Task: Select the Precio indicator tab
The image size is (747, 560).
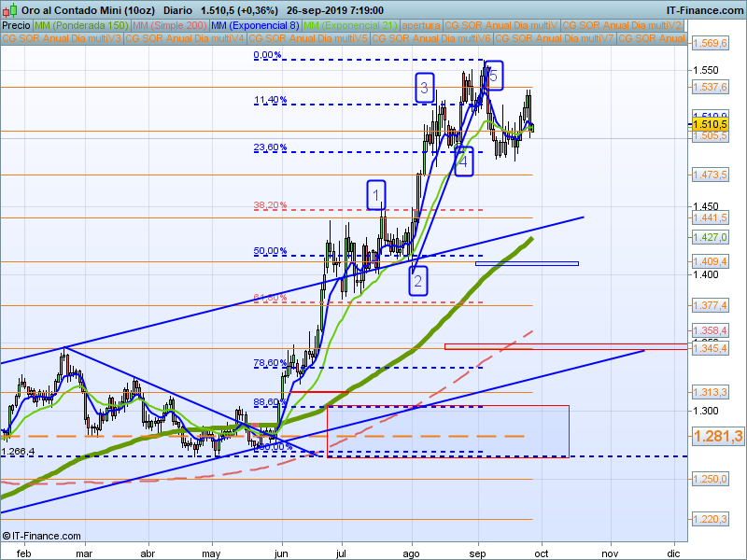Action: pos(16,26)
